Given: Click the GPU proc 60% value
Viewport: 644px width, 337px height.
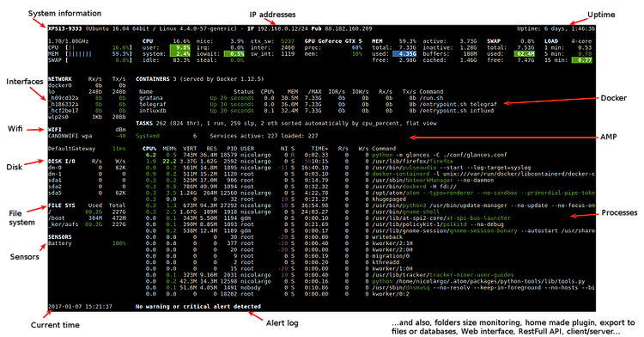Looking at the screenshot, I should click(356, 47).
